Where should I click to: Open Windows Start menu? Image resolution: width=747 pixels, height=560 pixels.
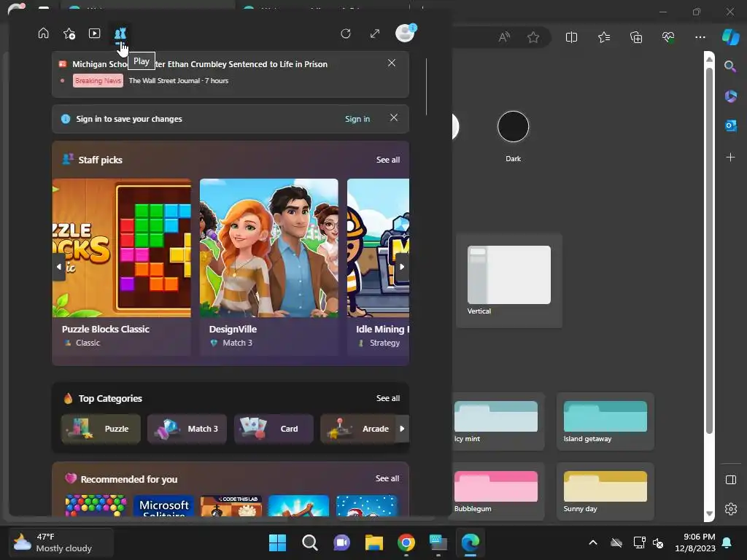277,542
